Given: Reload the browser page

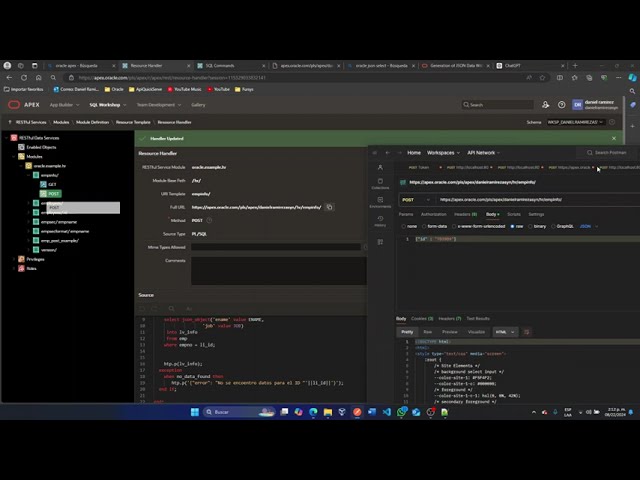Looking at the screenshot, I should pos(24,78).
